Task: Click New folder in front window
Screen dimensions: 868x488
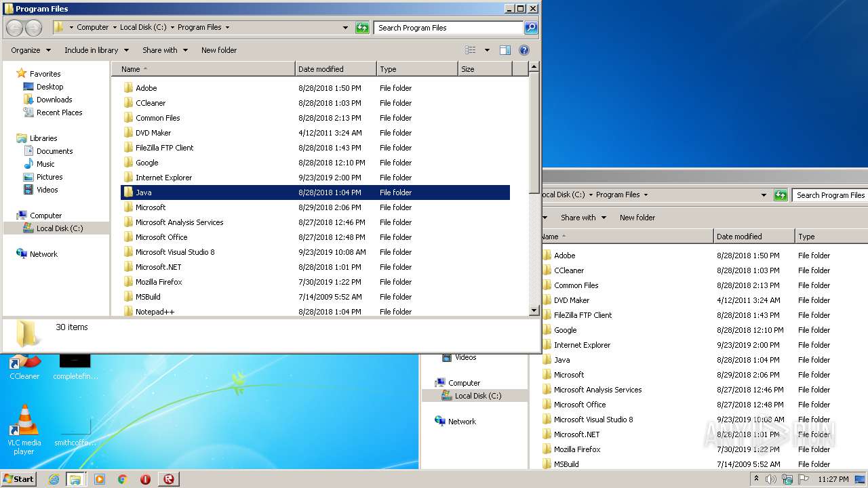Action: click(219, 50)
